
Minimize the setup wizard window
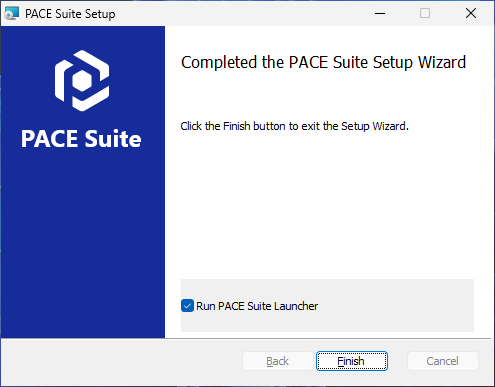(380, 13)
